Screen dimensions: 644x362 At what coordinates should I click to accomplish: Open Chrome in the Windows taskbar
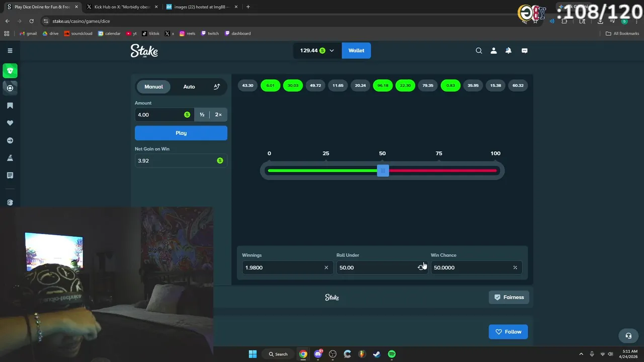(x=303, y=354)
